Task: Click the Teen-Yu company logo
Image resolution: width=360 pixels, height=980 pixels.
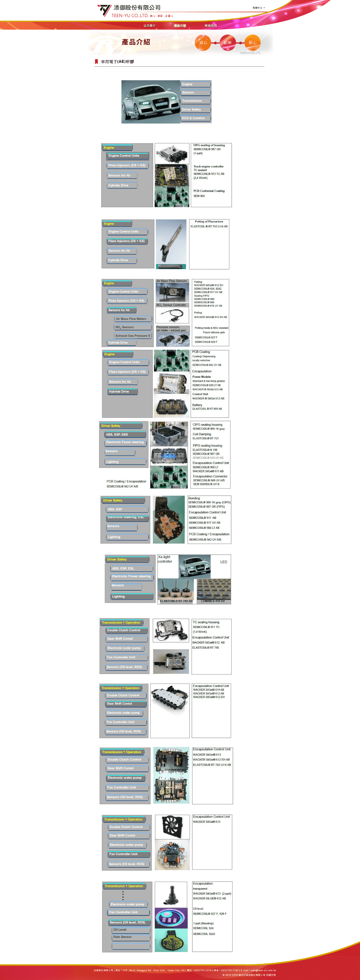Action: pyautogui.click(x=135, y=11)
